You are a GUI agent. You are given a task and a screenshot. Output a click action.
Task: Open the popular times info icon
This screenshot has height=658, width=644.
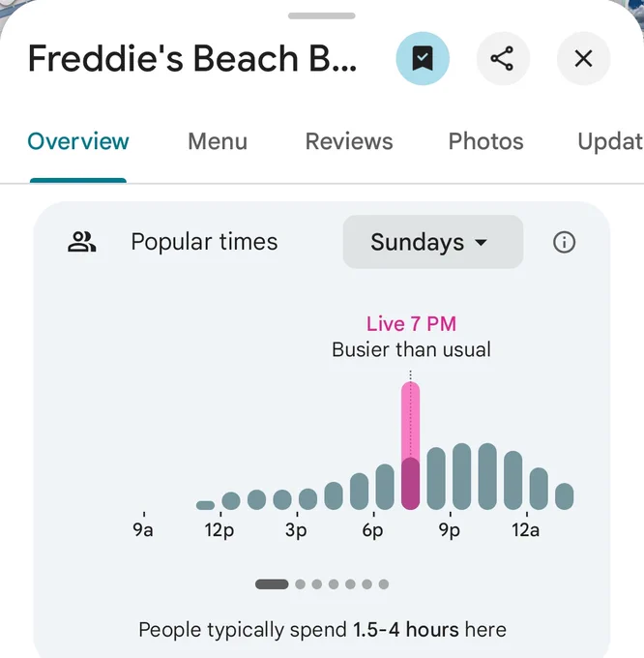click(x=564, y=242)
